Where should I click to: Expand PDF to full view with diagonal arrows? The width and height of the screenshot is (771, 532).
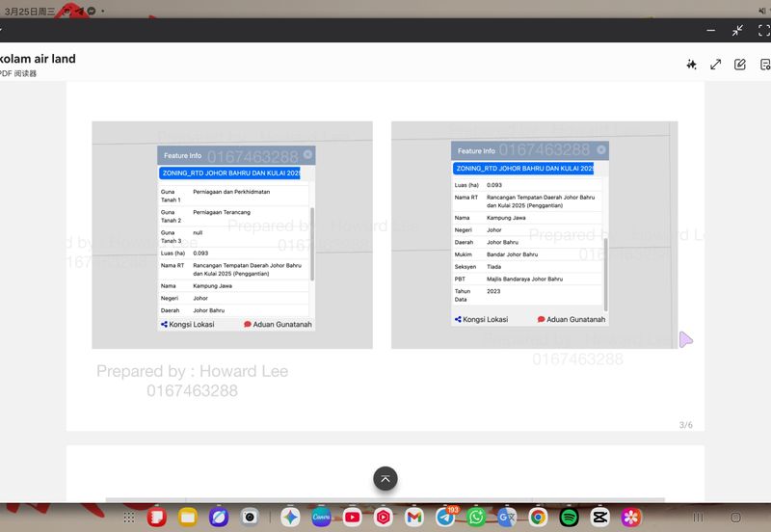pyautogui.click(x=716, y=65)
